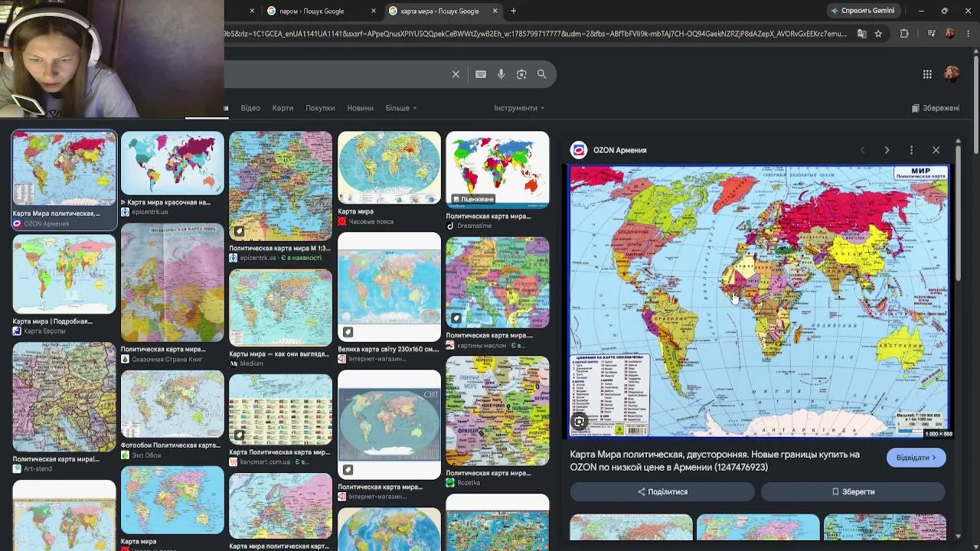Open the on-screen keyboard input tool
Screen dimensions: 980x551
click(x=481, y=74)
